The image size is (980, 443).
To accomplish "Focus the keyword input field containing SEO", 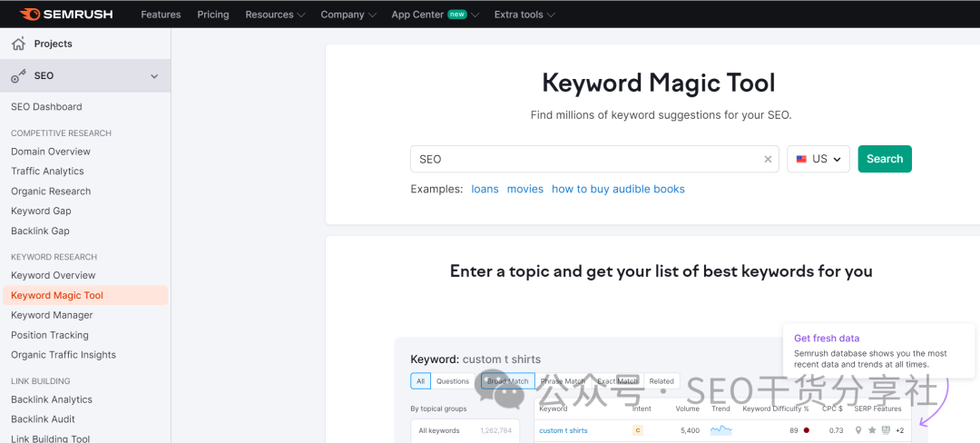I will pyautogui.click(x=594, y=160).
